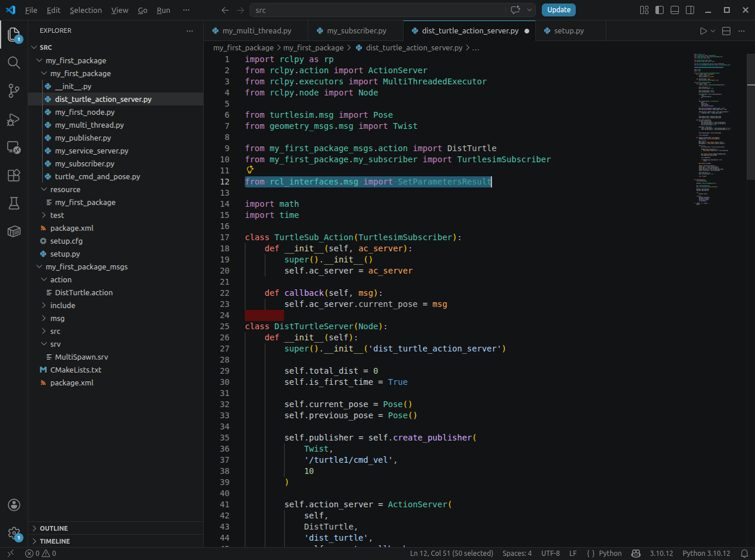Open editor More Actions ellipsis
The height and width of the screenshot is (560, 755).
coord(742,31)
